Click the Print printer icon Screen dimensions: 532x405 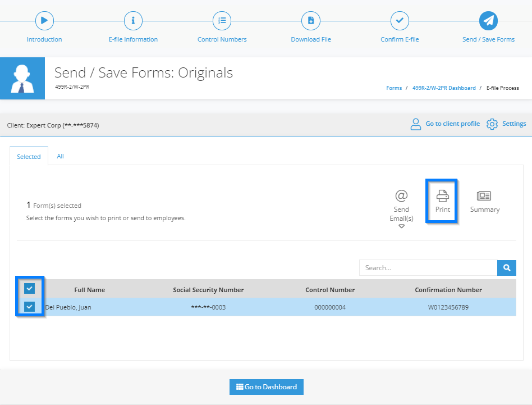442,196
